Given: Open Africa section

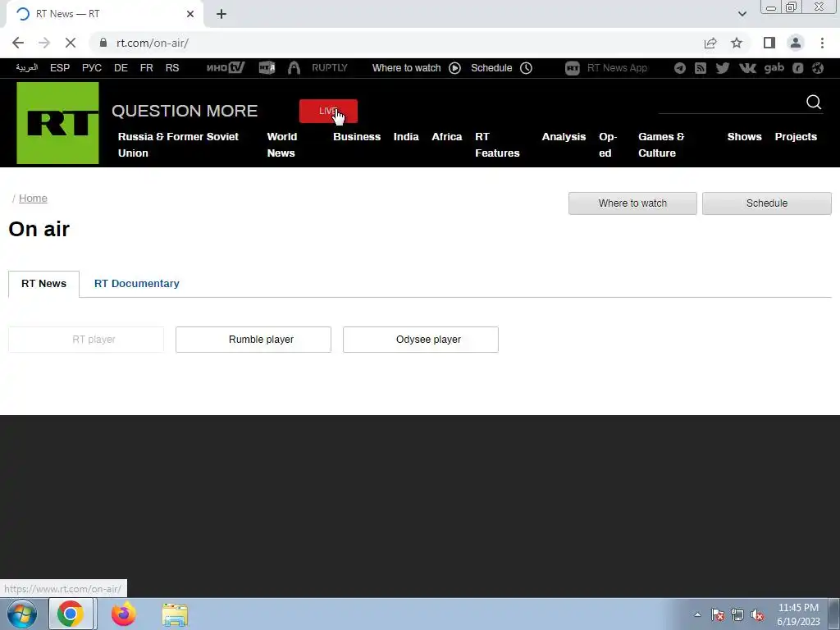Looking at the screenshot, I should coord(447,137).
